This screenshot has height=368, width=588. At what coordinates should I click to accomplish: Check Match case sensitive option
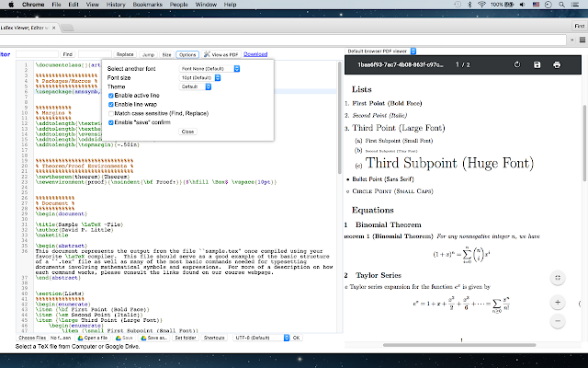(111, 113)
